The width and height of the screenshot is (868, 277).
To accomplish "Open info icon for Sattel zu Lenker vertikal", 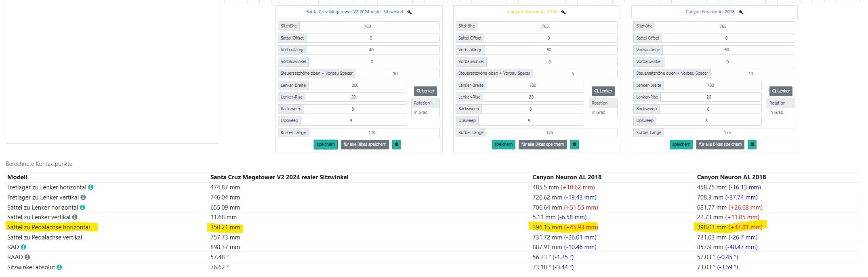I will pos(75,217).
